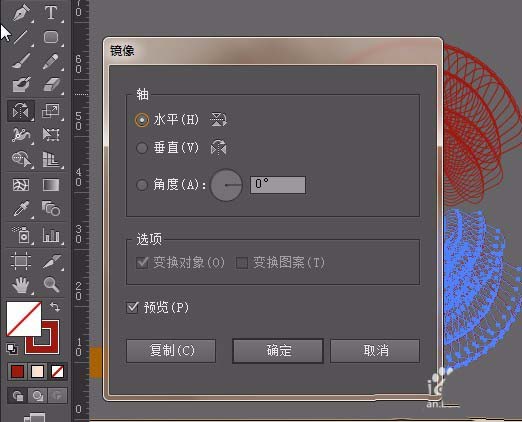Click the 镜像 dialog title bar
The height and width of the screenshot is (422, 522).
pos(273,51)
